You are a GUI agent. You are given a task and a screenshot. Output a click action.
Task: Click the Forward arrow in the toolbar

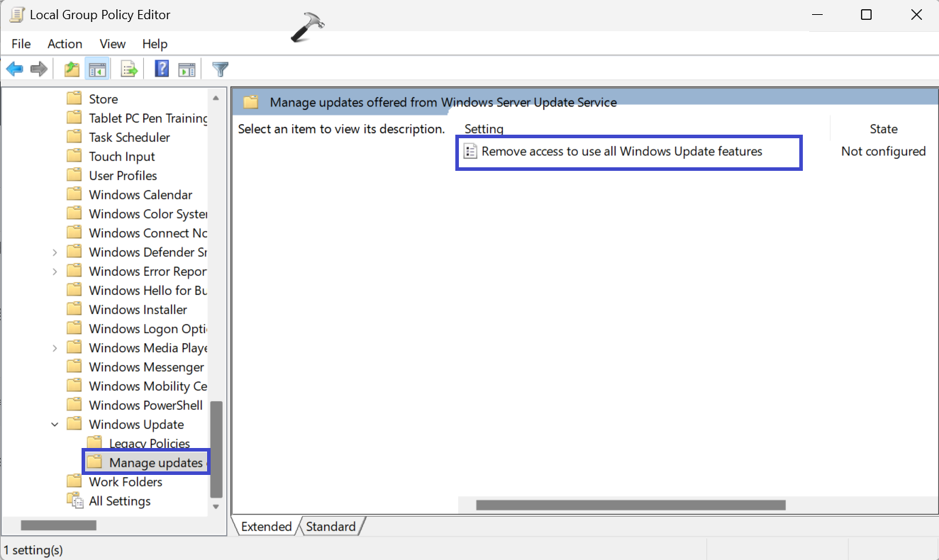(39, 69)
